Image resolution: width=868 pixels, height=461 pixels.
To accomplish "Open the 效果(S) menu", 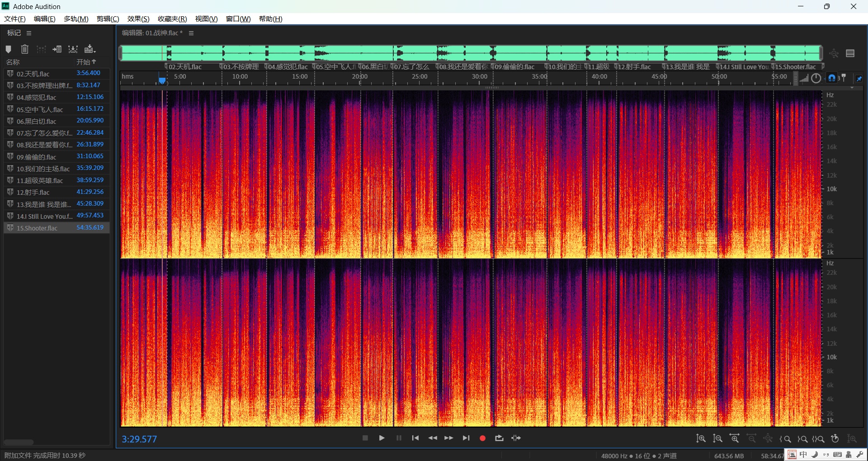I will [x=138, y=19].
